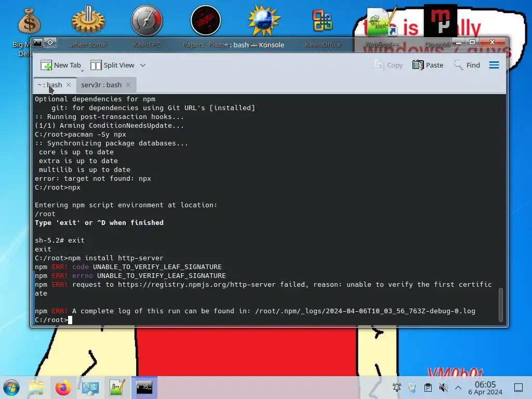Click the muted volume tray icon
Viewport: 532px width, 399px height.
point(443,387)
